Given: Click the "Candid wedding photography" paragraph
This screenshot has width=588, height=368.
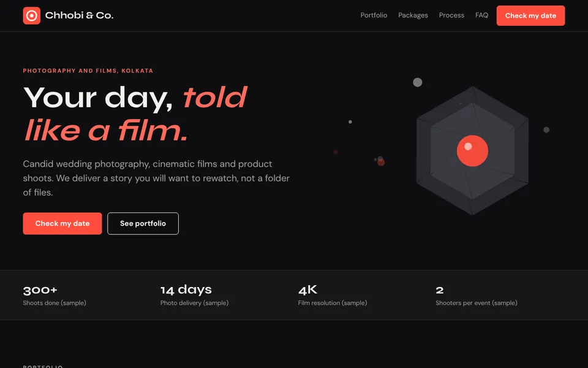Looking at the screenshot, I should 156,178.
